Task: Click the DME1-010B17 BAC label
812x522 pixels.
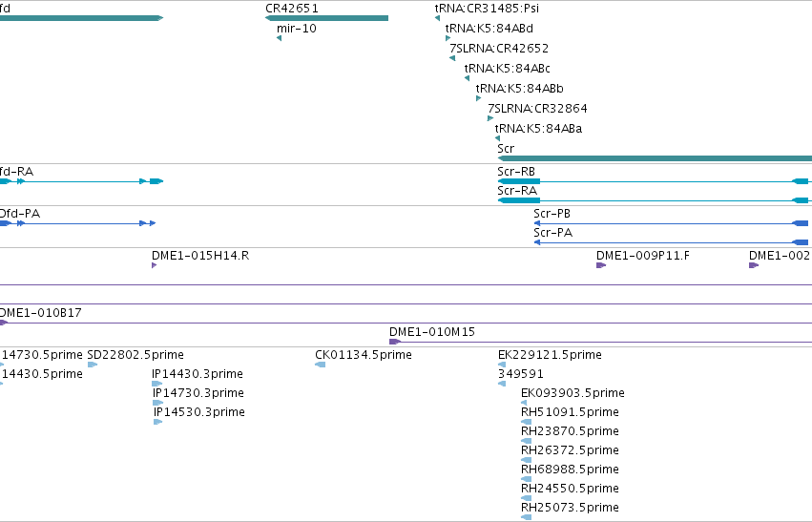Action: tap(40, 313)
